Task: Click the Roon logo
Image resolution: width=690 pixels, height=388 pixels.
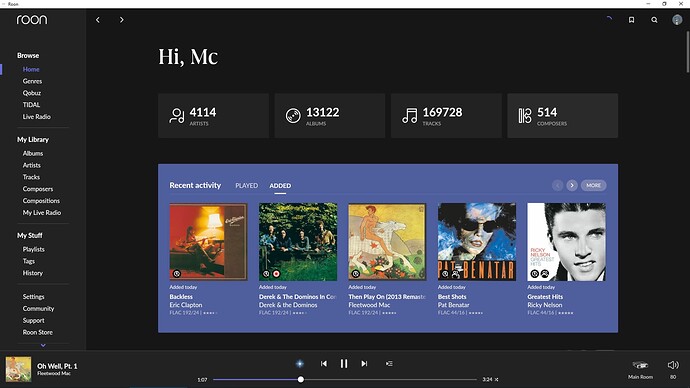Action: [x=32, y=20]
